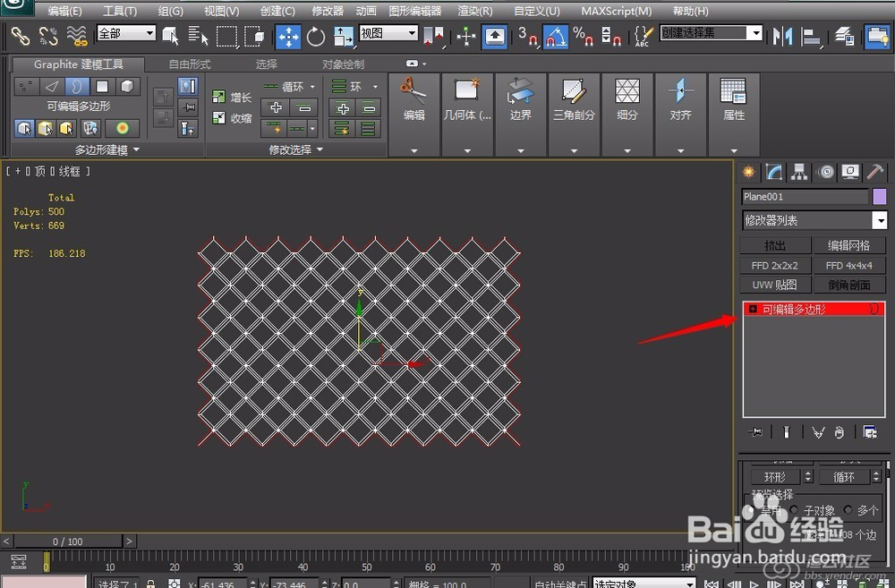The width and height of the screenshot is (895, 588).
Task: Click the Unlink Selection icon
Action: point(48,37)
